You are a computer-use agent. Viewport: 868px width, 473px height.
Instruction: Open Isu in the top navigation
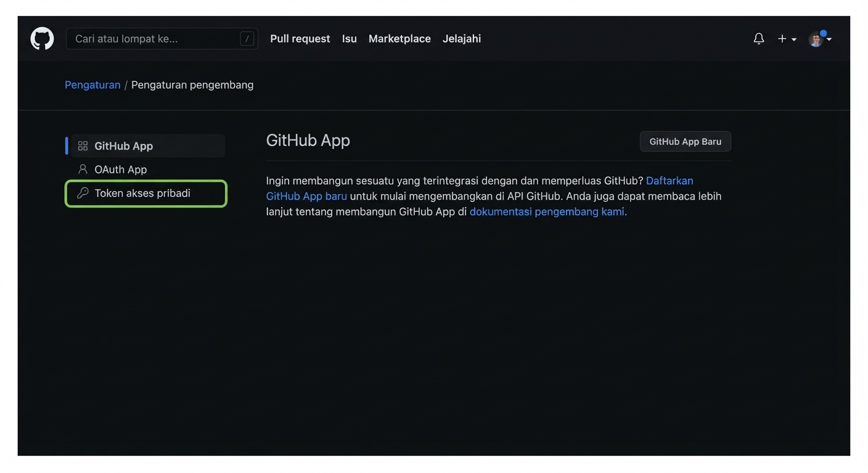(x=350, y=39)
